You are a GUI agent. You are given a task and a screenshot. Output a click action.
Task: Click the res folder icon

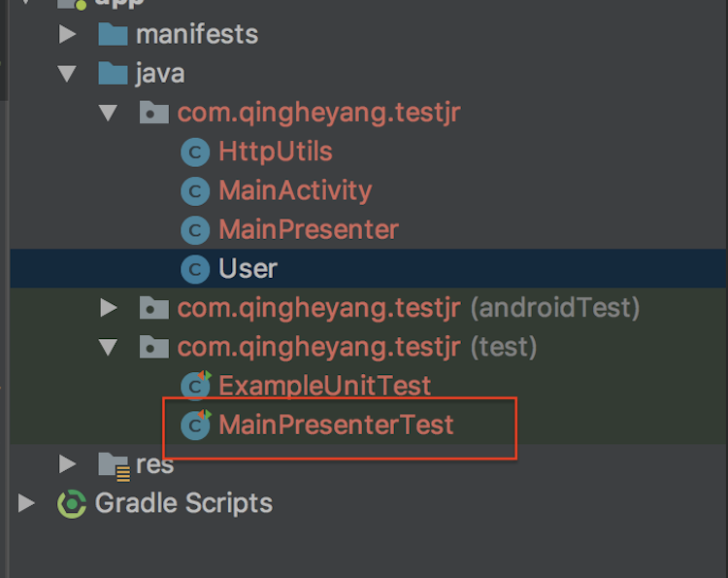click(114, 465)
